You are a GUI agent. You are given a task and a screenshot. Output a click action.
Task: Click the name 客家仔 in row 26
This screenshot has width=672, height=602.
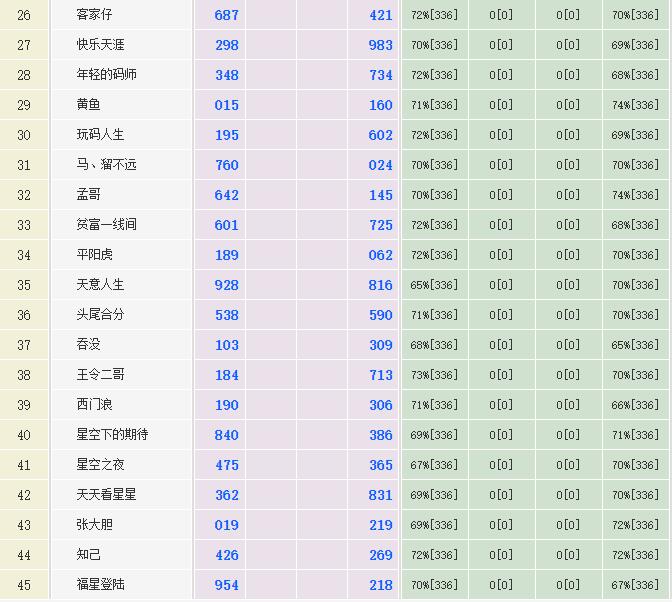[x=95, y=15]
